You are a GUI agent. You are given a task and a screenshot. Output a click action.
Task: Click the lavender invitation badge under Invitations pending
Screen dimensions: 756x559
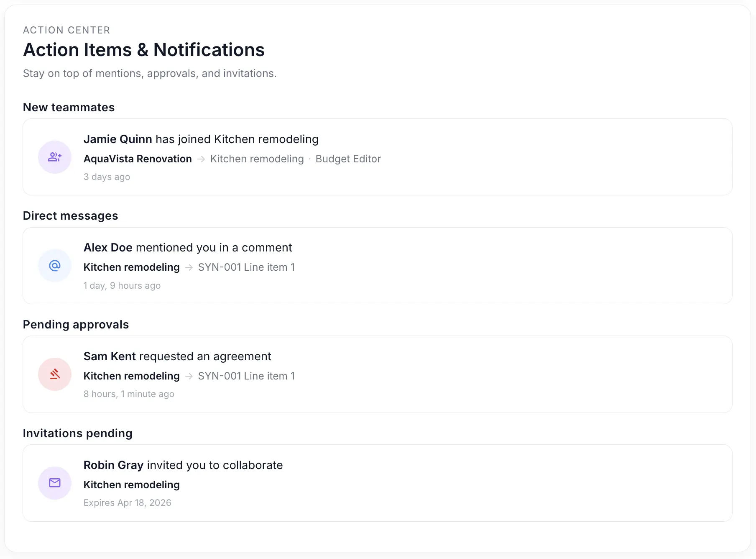[x=55, y=483]
